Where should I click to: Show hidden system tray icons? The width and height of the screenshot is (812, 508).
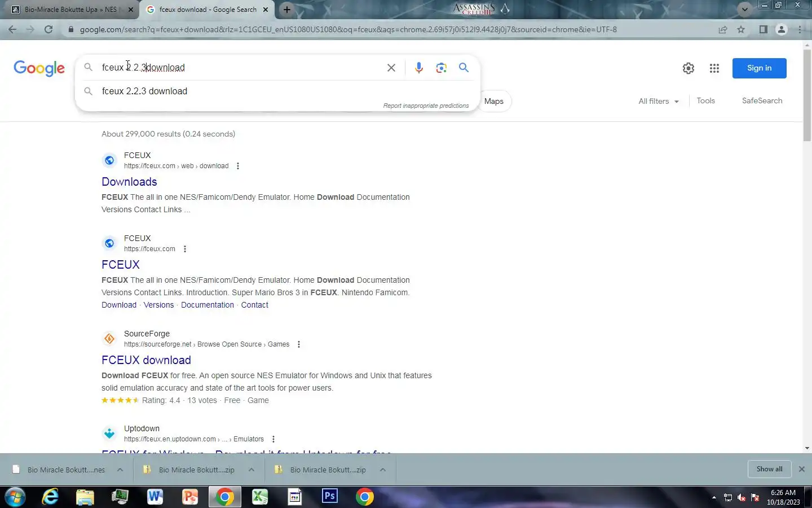pos(714,497)
